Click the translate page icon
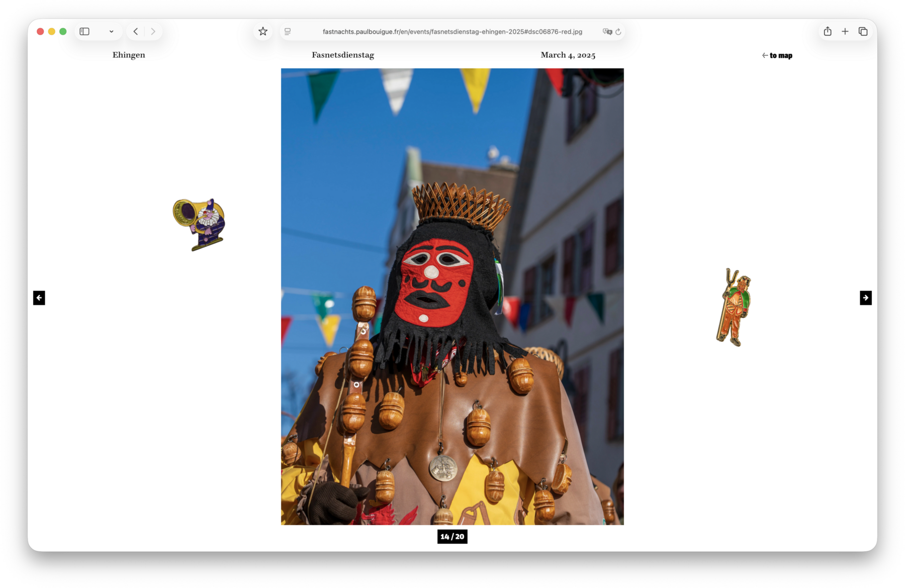The image size is (905, 588). [x=607, y=32]
